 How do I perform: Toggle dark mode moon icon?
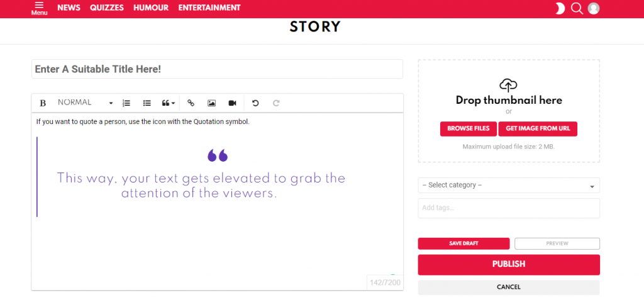560,8
